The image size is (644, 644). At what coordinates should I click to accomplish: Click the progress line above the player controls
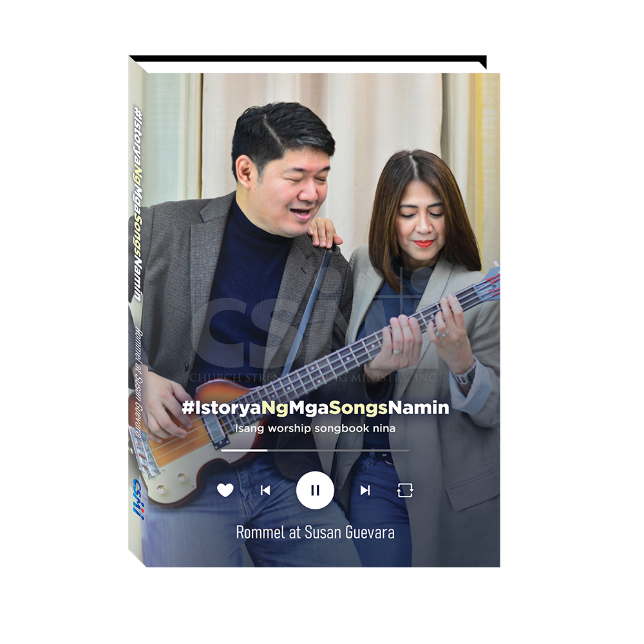[x=315, y=449]
